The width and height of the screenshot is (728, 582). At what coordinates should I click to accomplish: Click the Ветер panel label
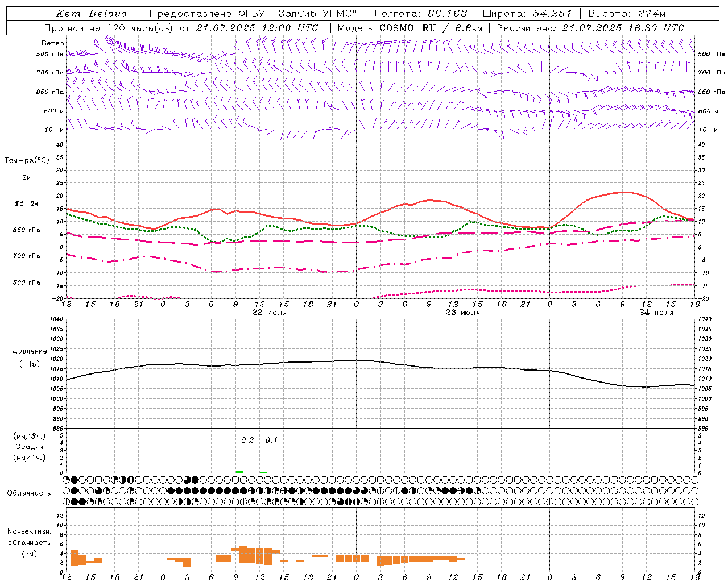[53, 43]
